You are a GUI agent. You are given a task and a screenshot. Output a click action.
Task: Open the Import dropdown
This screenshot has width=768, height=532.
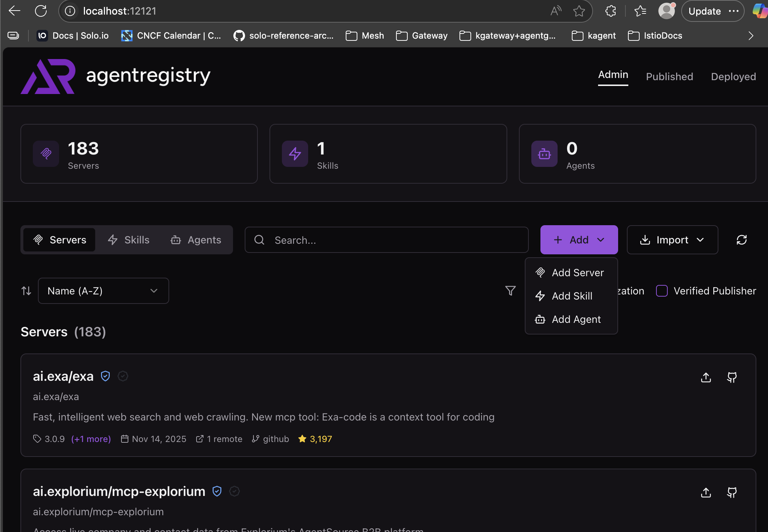672,240
